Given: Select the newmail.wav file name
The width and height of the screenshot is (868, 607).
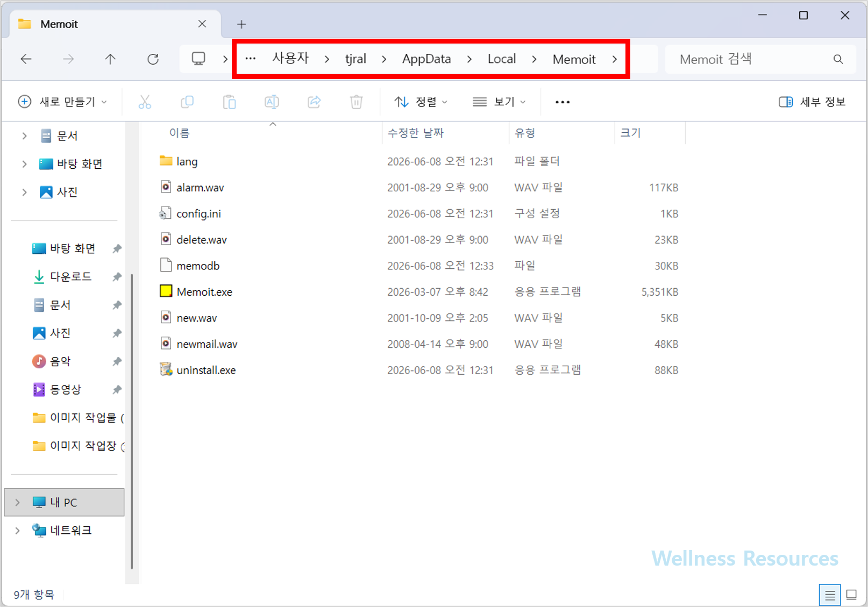Looking at the screenshot, I should 207,344.
